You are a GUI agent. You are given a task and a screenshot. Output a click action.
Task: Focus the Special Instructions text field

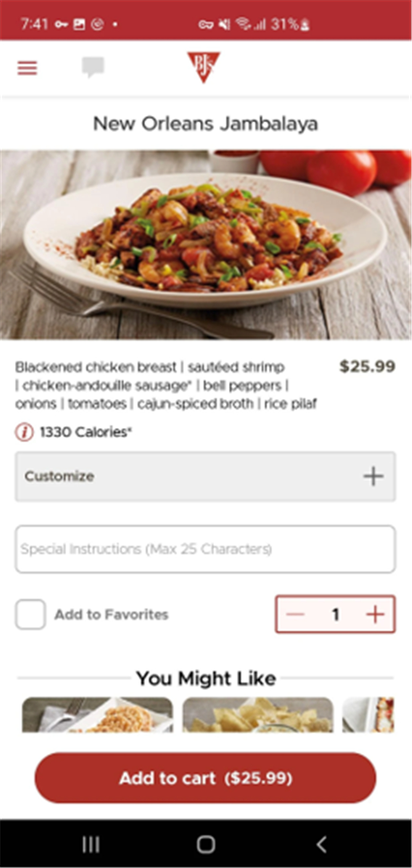[x=205, y=550]
